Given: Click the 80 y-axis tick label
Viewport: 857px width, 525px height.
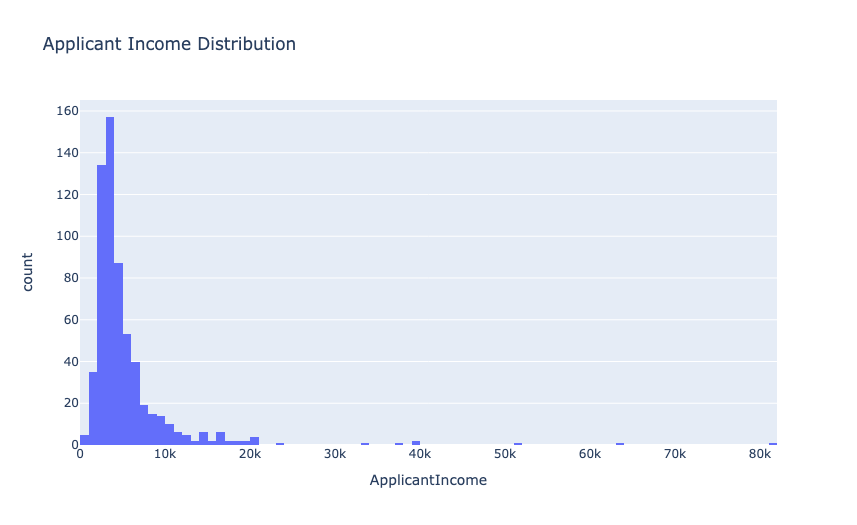Looking at the screenshot, I should [x=71, y=278].
